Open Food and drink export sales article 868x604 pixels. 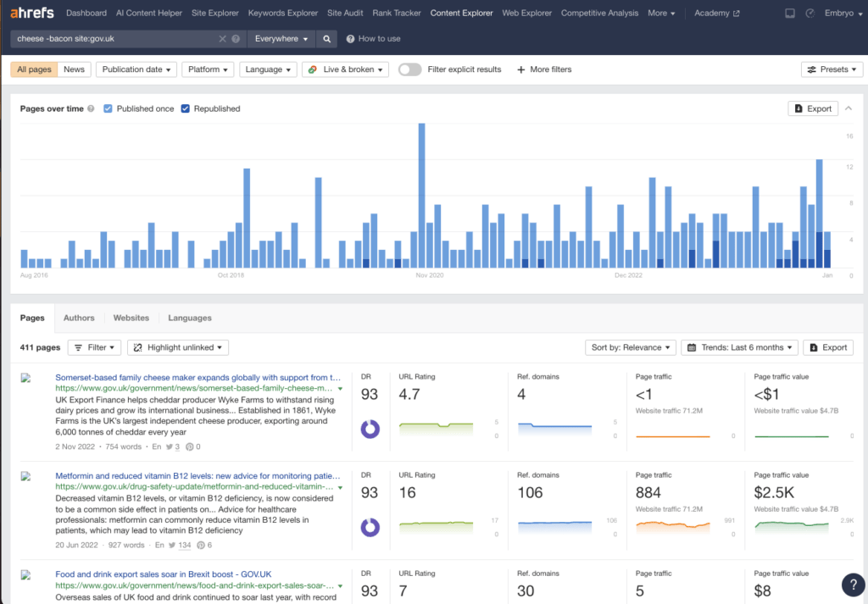point(164,574)
